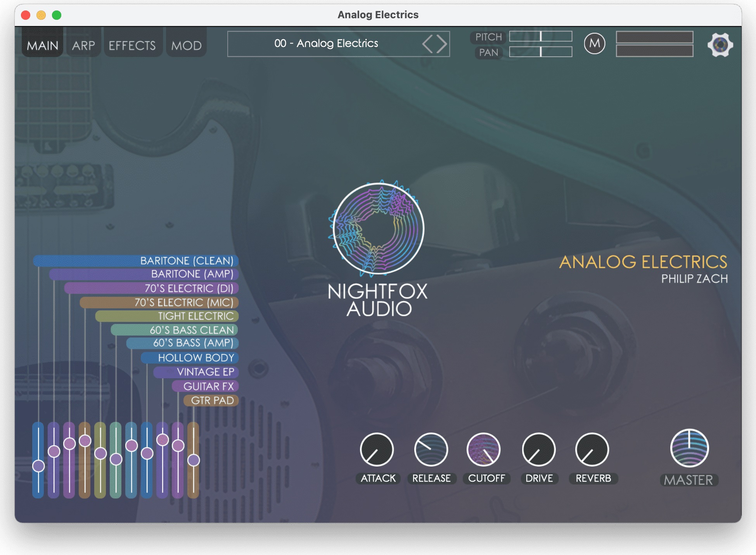The width and height of the screenshot is (756, 555).
Task: Select the HOLLOW BODY layer label
Action: pos(190,357)
